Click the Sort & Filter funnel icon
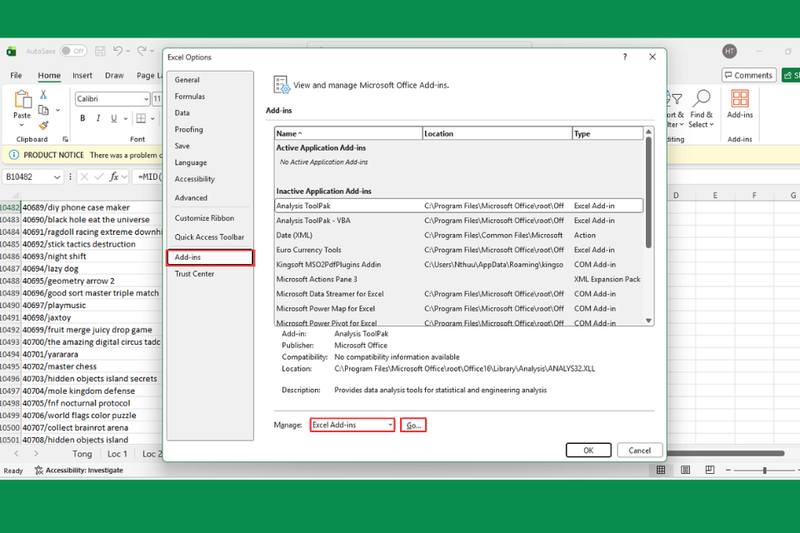The width and height of the screenshot is (800, 533). [677, 98]
